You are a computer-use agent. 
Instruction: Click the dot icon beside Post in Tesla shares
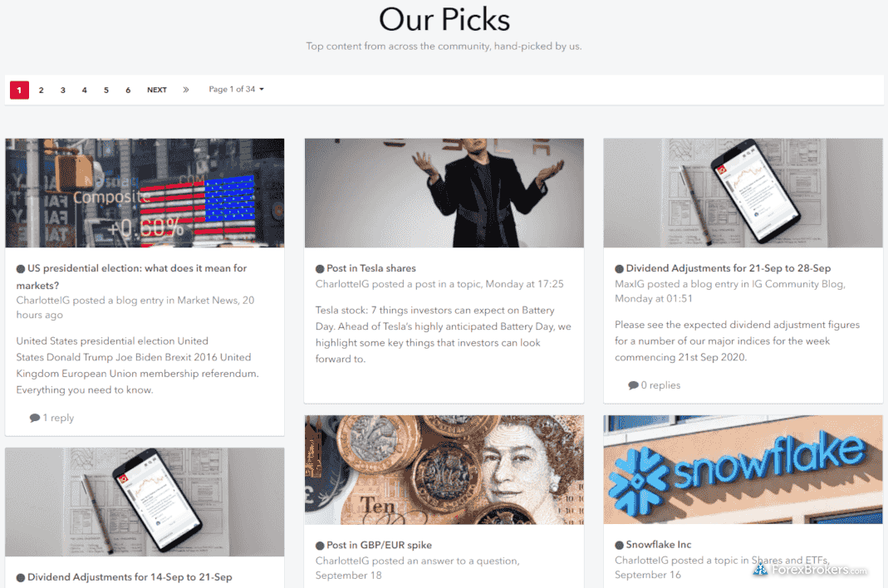point(320,268)
